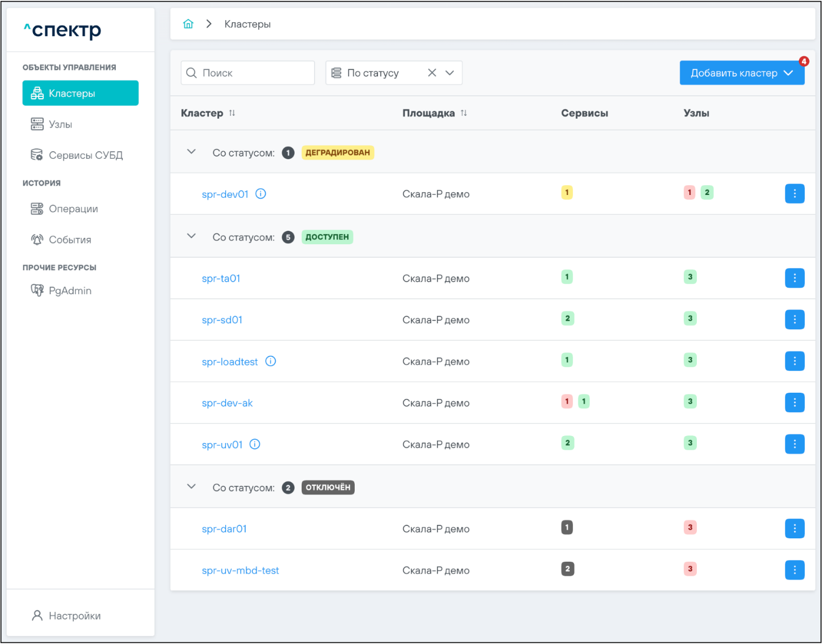Click info icon next to spr-dev01
The image size is (822, 644).
tap(260, 194)
